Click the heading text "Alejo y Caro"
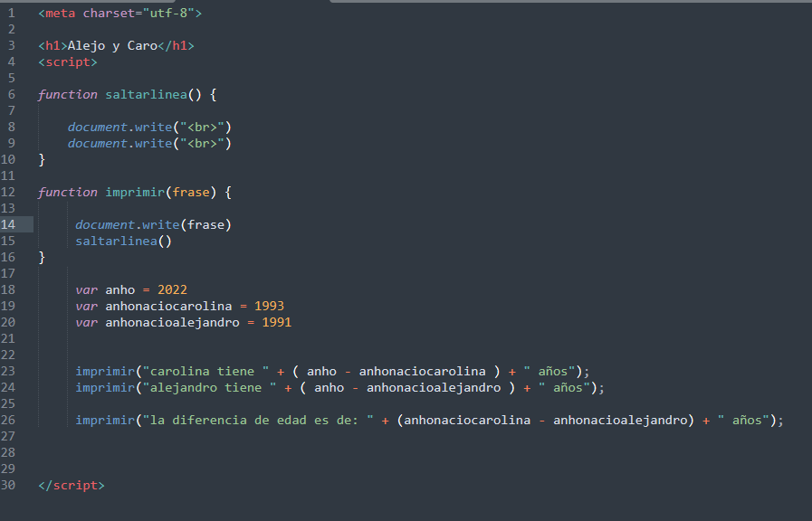This screenshot has width=812, height=521. 112,45
